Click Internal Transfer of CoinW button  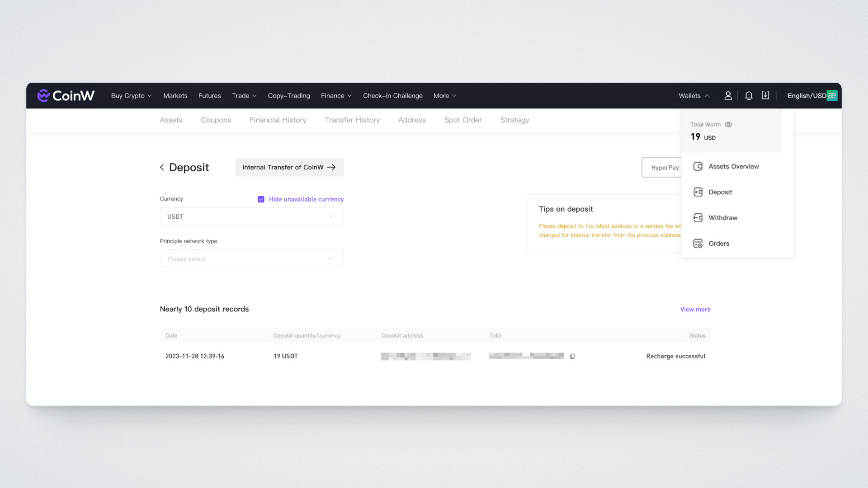(289, 167)
